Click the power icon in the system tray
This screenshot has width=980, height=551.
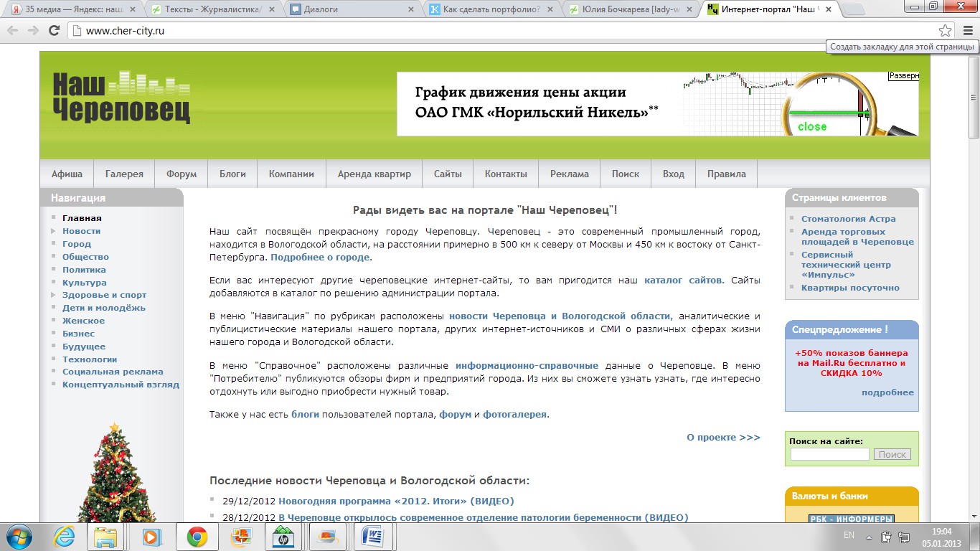886,537
